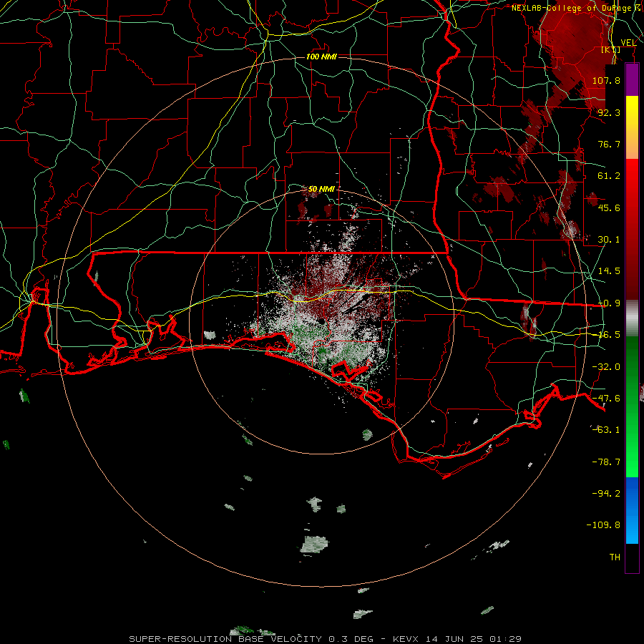Screen dimensions: 644x644
Task: Pick the yellow-orange segment of the color bar
Action: (632, 127)
